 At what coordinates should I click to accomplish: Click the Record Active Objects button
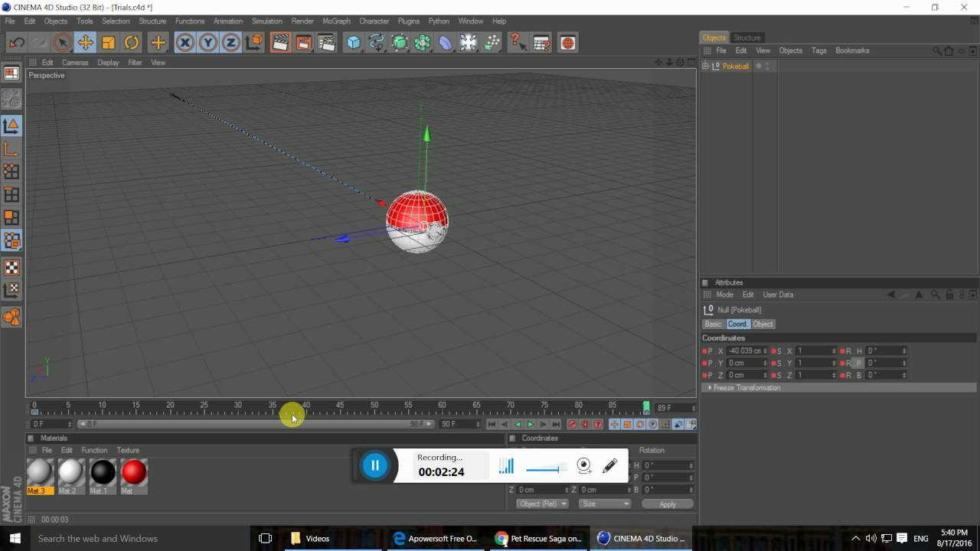click(572, 424)
